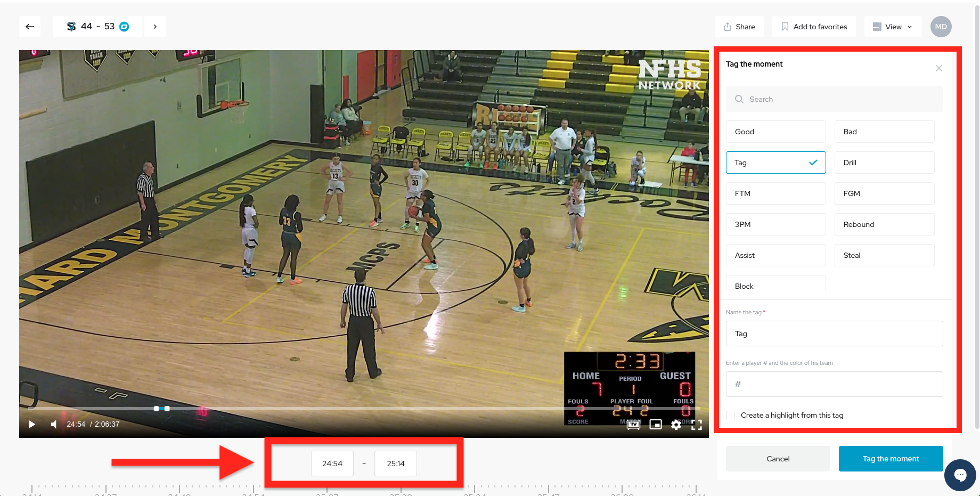Click the timeline ruler below the video

(364, 489)
